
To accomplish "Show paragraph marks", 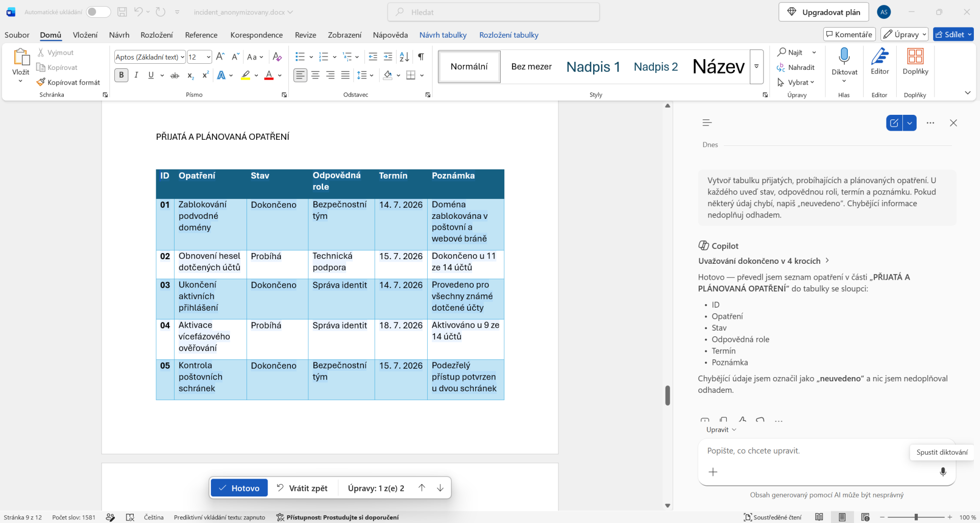I will tap(421, 57).
